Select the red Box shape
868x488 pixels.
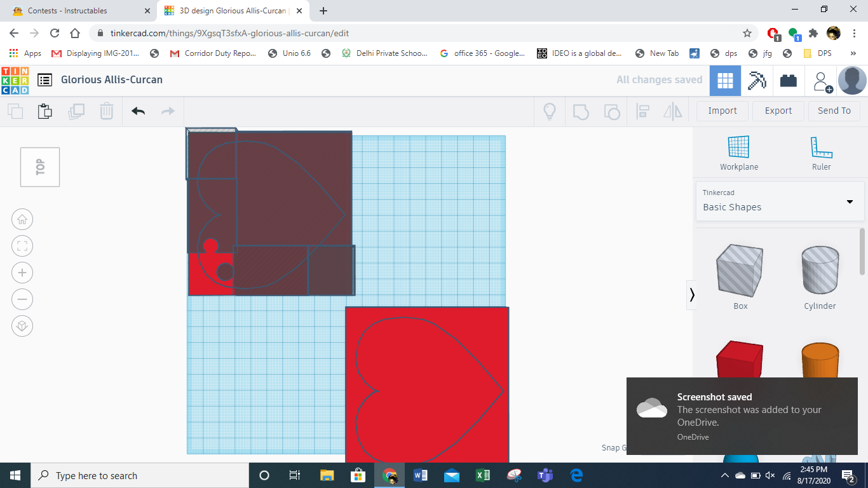pos(740,360)
